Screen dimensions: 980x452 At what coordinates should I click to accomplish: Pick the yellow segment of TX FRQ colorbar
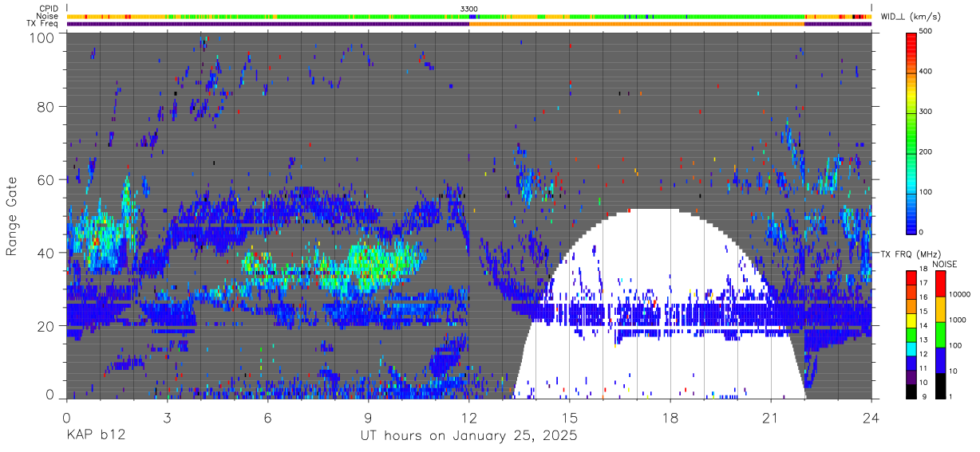(x=911, y=320)
